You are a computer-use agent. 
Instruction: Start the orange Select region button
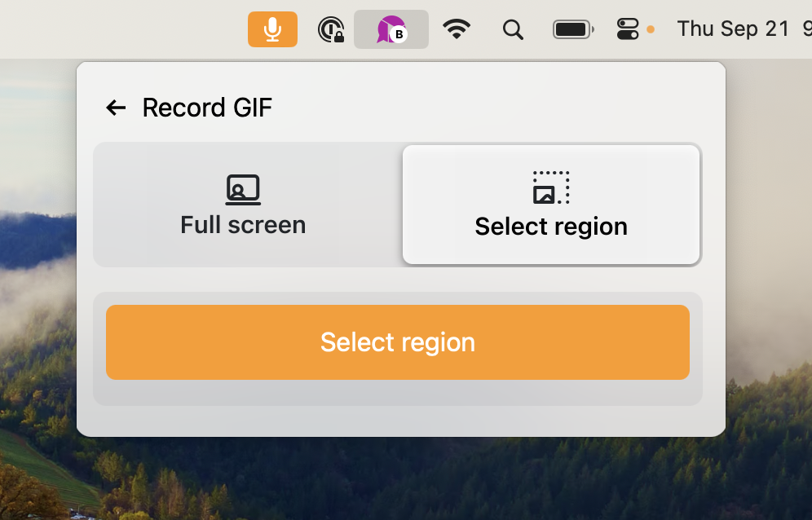(x=398, y=342)
